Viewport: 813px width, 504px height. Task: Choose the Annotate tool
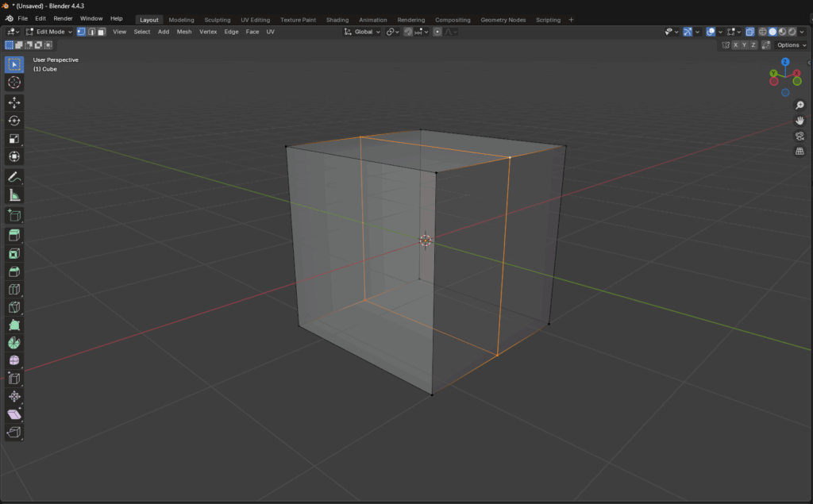14,177
